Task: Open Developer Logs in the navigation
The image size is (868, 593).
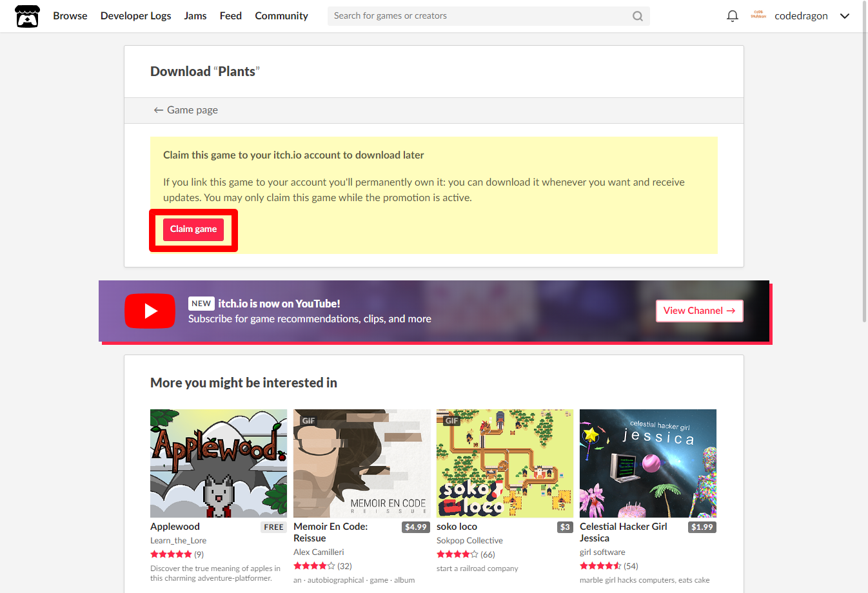Action: tap(136, 15)
